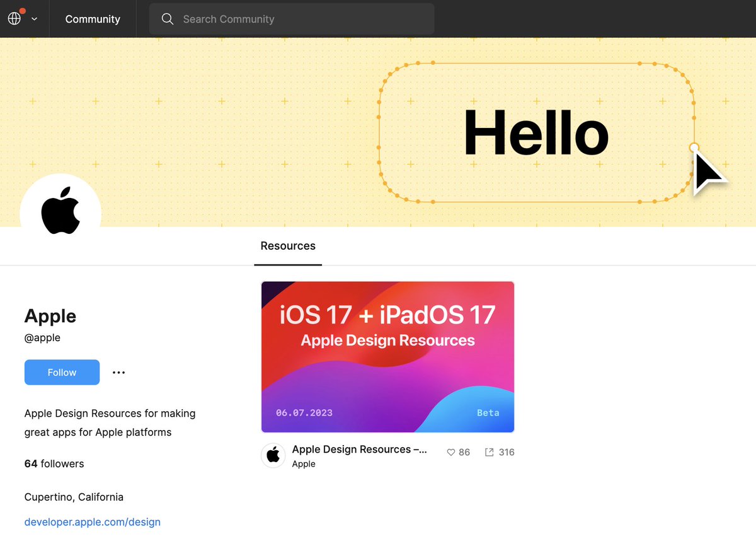Click the Hello banner image

[378, 132]
